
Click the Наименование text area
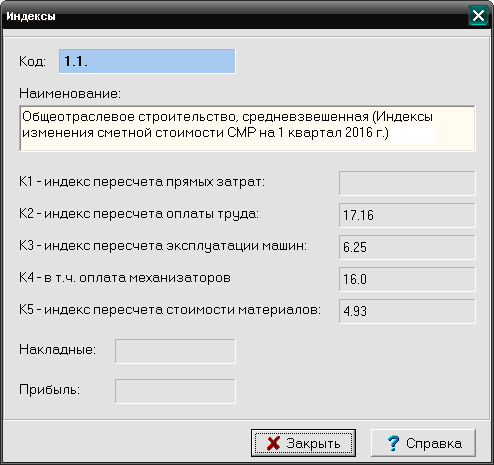(247, 128)
